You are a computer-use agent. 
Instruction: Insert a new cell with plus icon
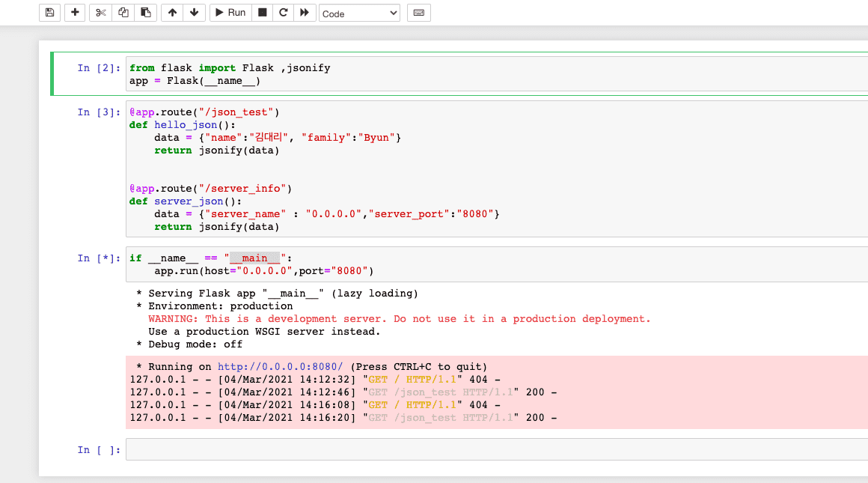pyautogui.click(x=74, y=13)
